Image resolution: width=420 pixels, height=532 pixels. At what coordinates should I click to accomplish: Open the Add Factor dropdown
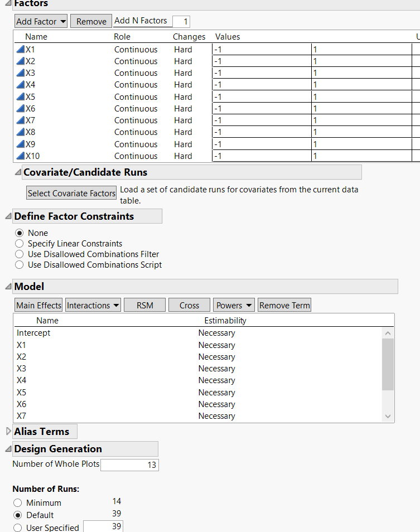coord(40,21)
